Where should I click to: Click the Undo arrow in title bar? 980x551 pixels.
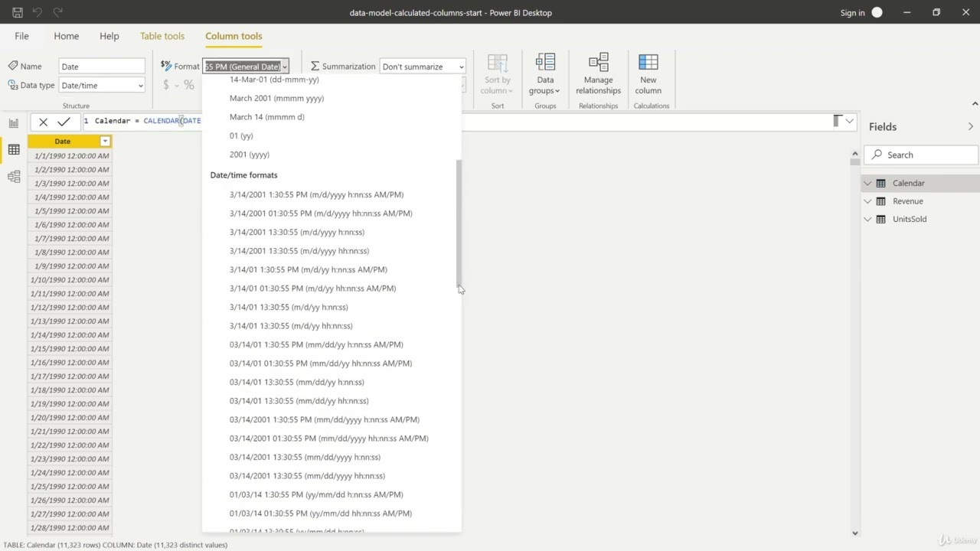[x=38, y=12]
